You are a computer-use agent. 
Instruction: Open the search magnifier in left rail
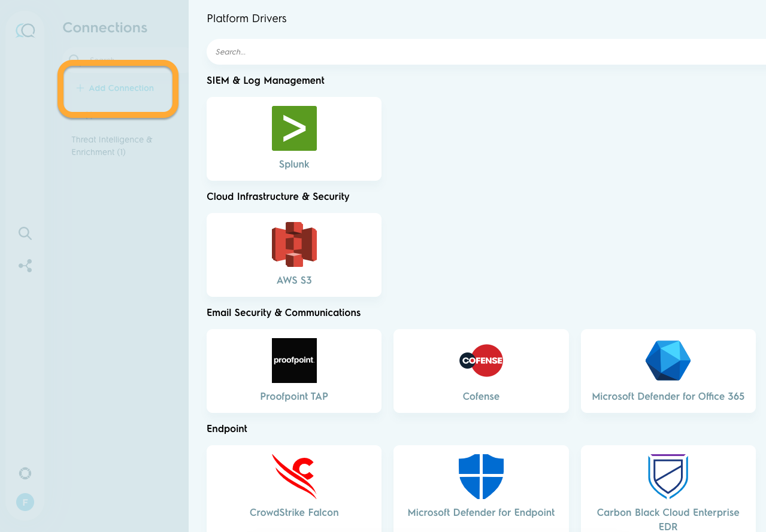25,233
